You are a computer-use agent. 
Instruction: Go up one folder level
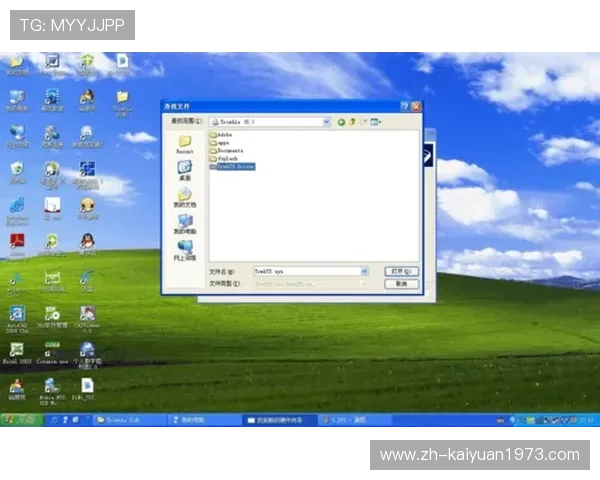pos(353,121)
